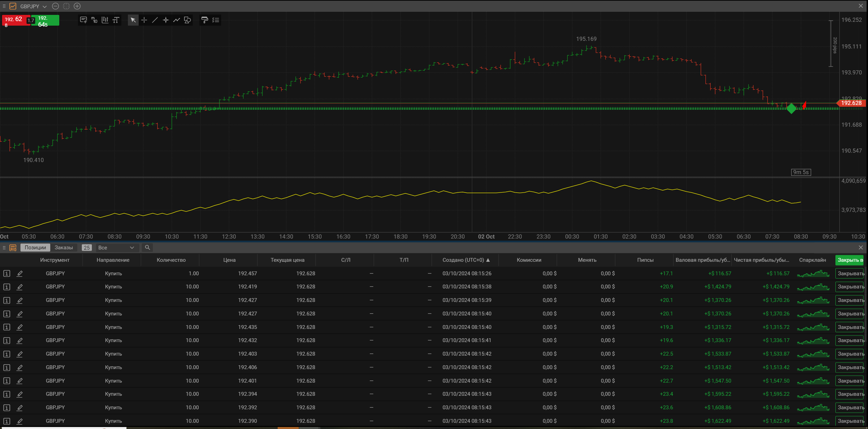Select the four-point star marker tool
Viewport: 868px width, 429px height.
tap(166, 20)
